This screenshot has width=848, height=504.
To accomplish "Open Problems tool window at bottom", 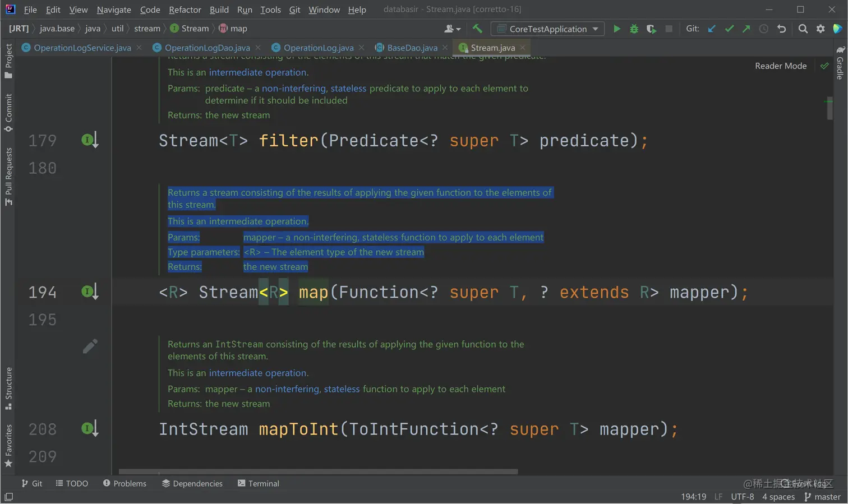I will click(x=125, y=483).
